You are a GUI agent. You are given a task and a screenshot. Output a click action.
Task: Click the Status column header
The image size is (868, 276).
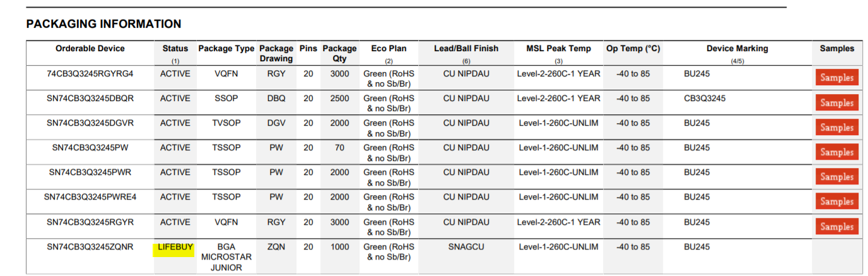(x=175, y=49)
